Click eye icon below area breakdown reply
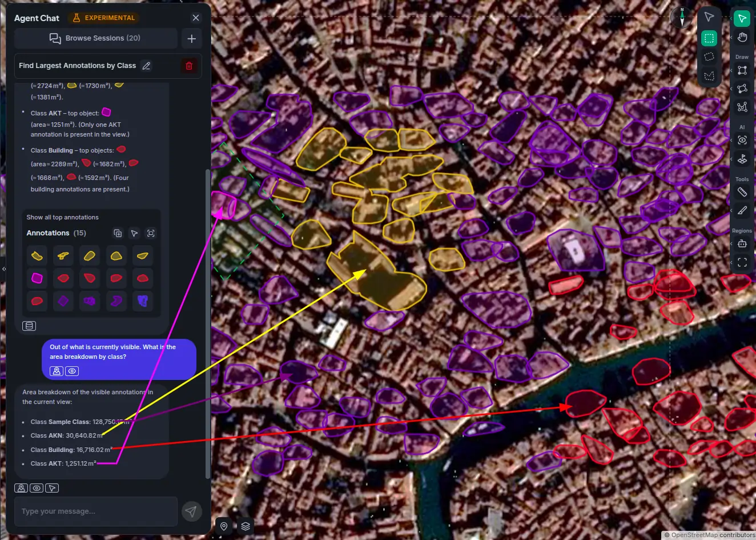Image resolution: width=756 pixels, height=540 pixels. 37,488
